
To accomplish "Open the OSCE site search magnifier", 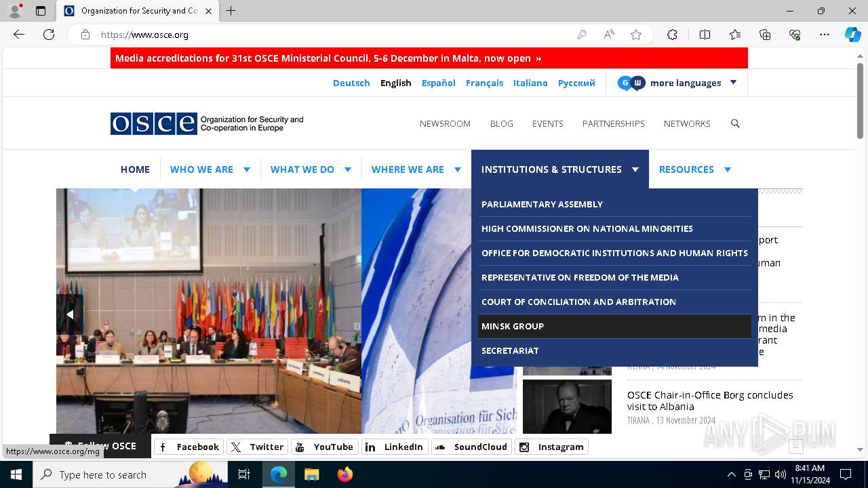I will coord(735,123).
